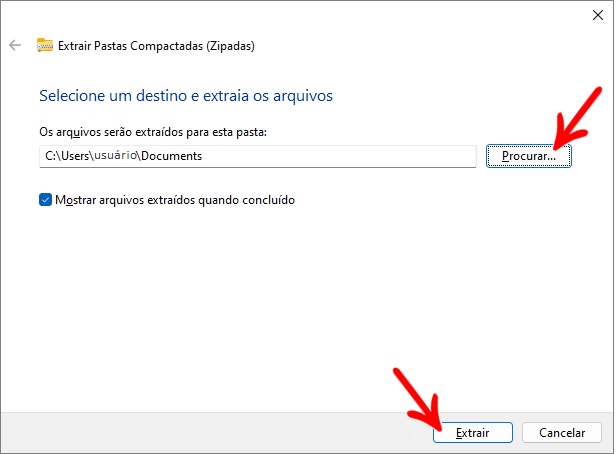616x454 pixels.
Task: Click the empty end of destination field
Action: click(338, 156)
